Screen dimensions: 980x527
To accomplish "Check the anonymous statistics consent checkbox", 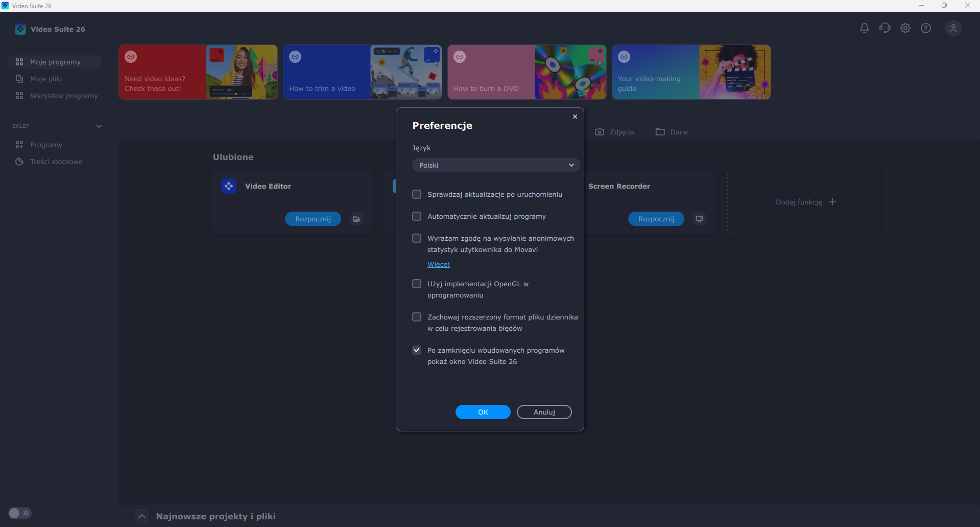I will [417, 238].
